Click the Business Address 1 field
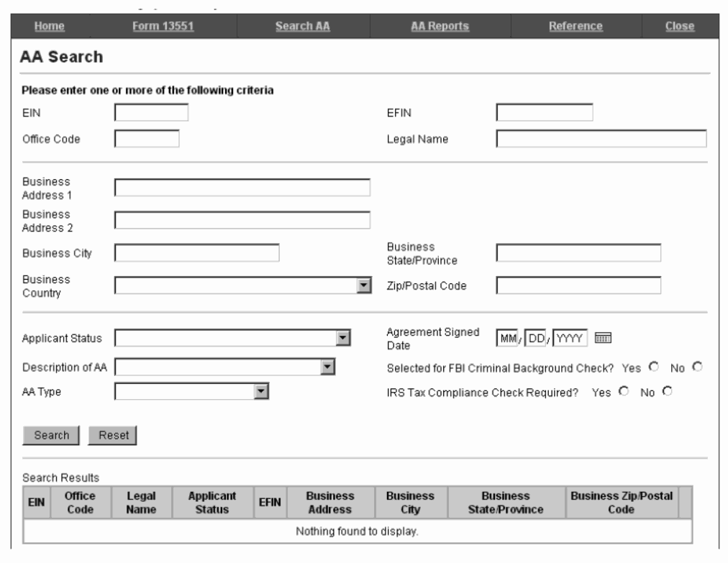The height and width of the screenshot is (563, 728). (242, 188)
